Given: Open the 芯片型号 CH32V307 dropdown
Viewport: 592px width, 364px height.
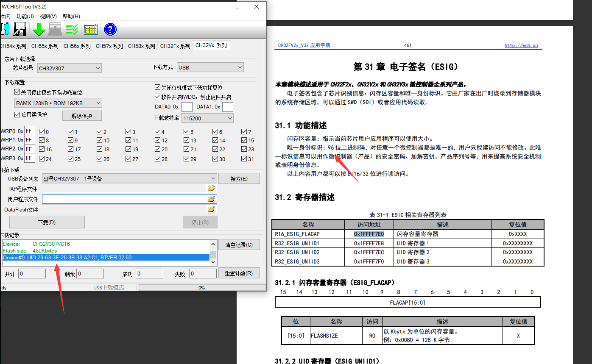Looking at the screenshot, I should pyautogui.click(x=70, y=68).
